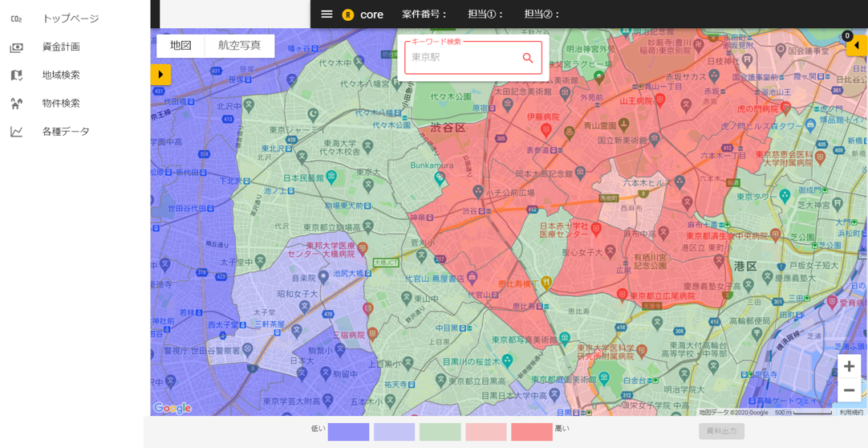Click the 伊藤病院 hospital marker
The height and width of the screenshot is (448, 868).
(x=546, y=129)
